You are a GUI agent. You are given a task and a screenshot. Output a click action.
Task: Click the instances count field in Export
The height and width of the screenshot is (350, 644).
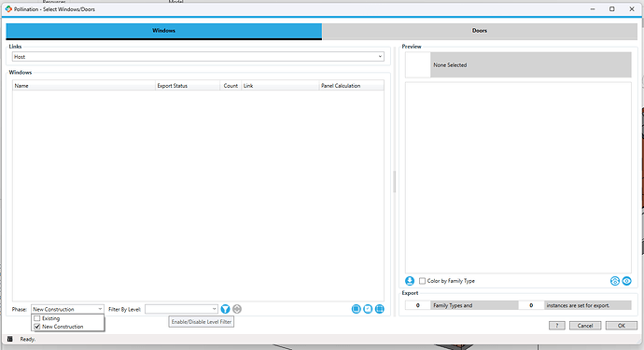(531, 305)
